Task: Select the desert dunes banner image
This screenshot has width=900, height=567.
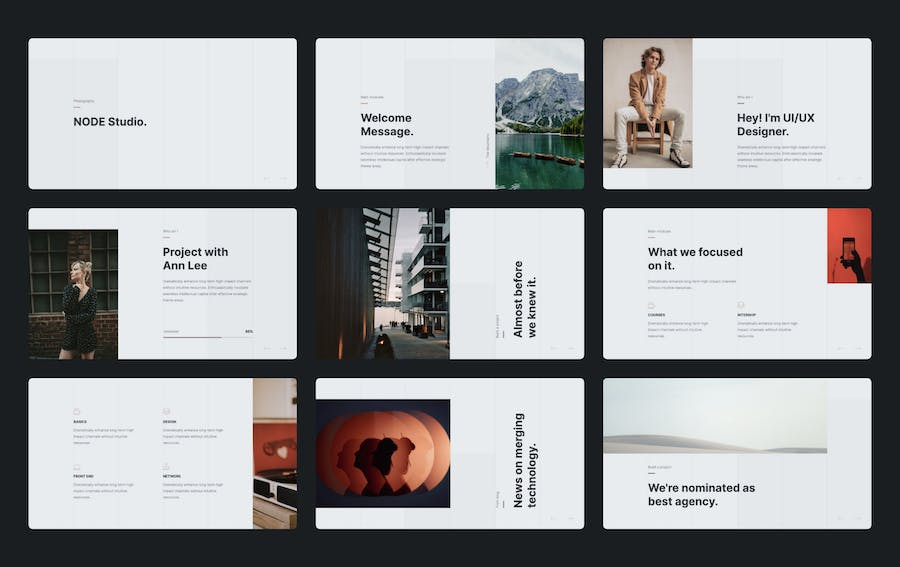Action: point(714,416)
